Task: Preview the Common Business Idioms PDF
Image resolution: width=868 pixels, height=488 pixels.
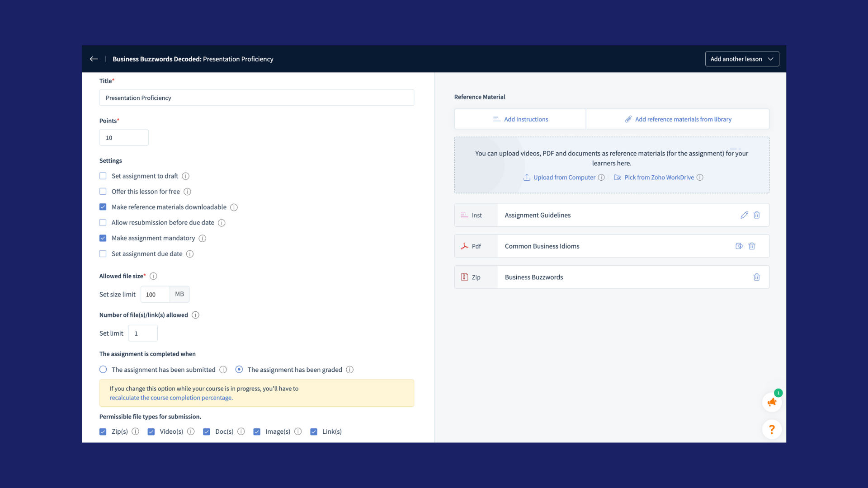Action: [x=739, y=246]
